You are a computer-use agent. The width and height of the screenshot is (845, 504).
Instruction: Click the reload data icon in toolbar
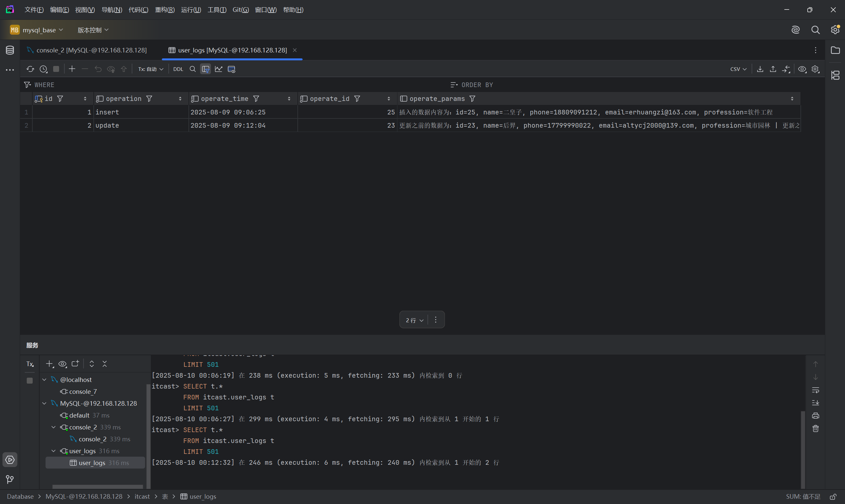click(x=30, y=69)
